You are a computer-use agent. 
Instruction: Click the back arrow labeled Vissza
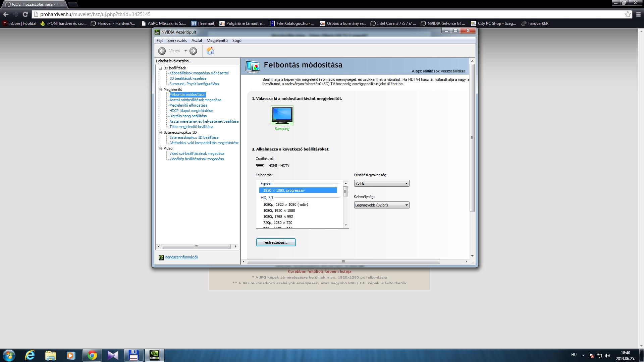(x=162, y=51)
